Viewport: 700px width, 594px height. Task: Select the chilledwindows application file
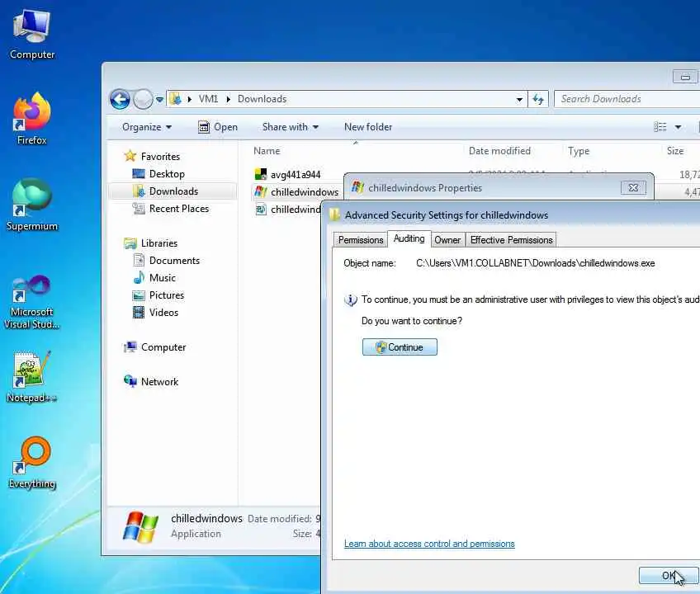tap(296, 192)
